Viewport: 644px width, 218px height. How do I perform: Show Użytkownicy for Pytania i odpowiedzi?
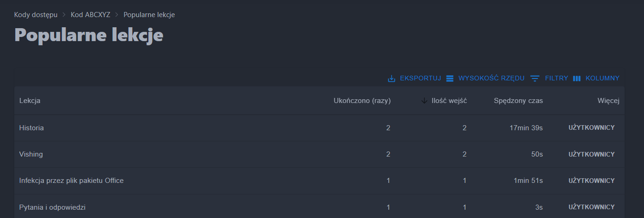(591, 207)
